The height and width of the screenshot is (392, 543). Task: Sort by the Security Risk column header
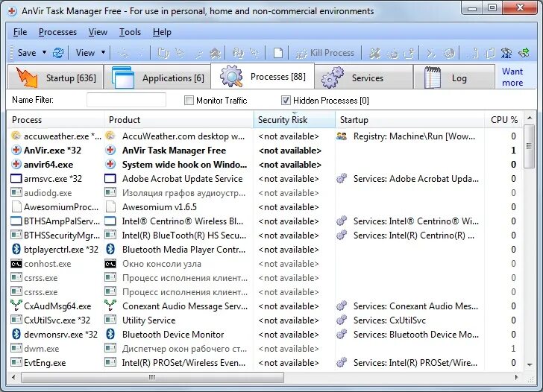pyautogui.click(x=295, y=120)
